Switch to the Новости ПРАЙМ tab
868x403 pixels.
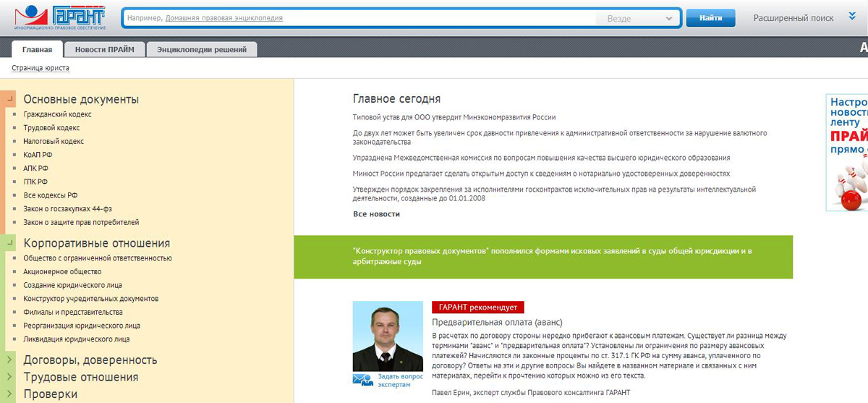105,50
